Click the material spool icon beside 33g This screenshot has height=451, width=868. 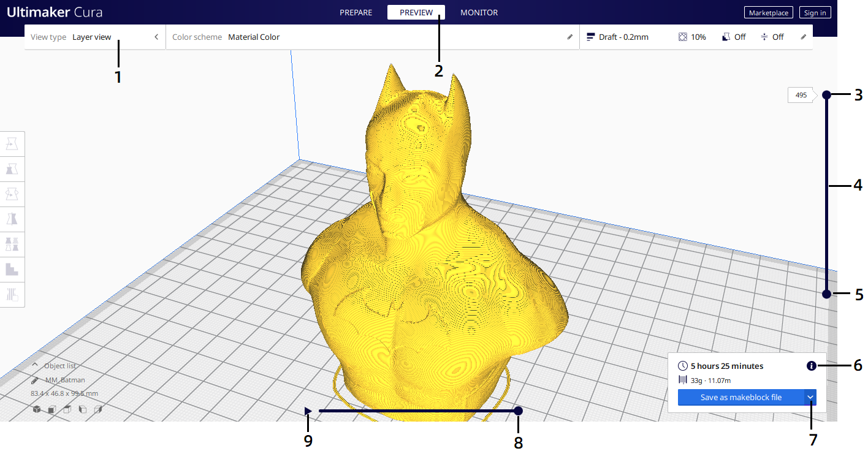[x=683, y=380]
